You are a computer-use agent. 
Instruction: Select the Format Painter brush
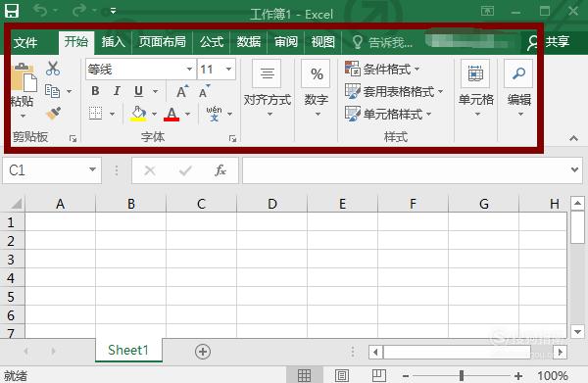pyautogui.click(x=54, y=114)
